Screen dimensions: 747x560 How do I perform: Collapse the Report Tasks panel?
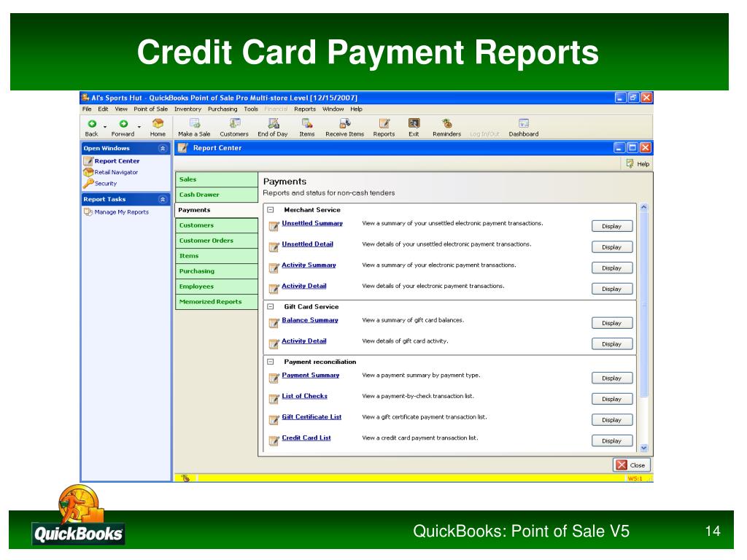(163, 199)
